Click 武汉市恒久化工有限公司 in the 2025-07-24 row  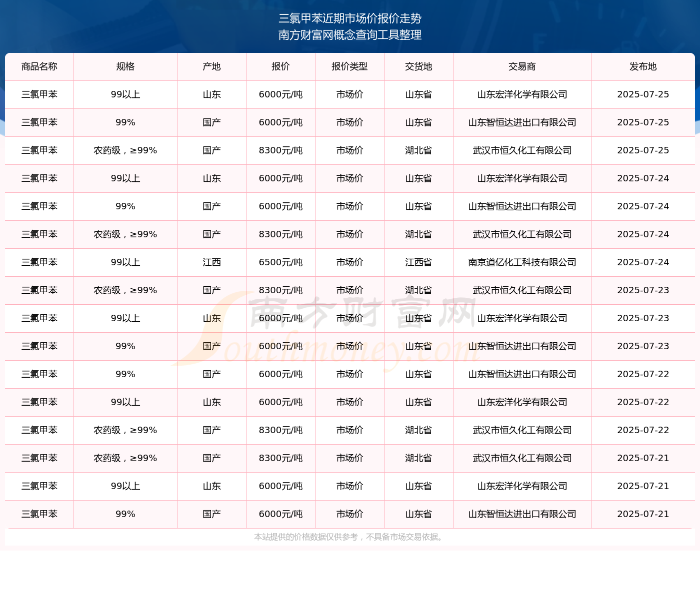click(522, 234)
